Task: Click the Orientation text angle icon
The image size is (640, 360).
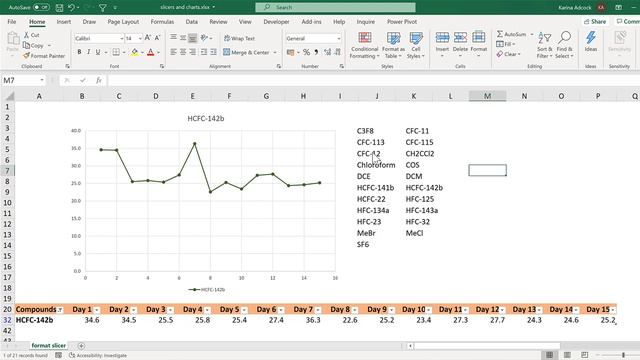Action: [x=204, y=38]
